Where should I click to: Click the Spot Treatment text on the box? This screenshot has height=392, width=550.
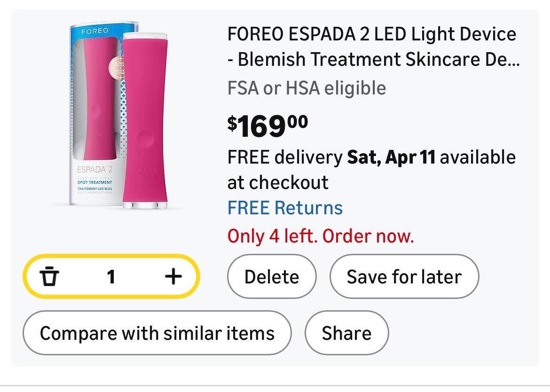[94, 182]
